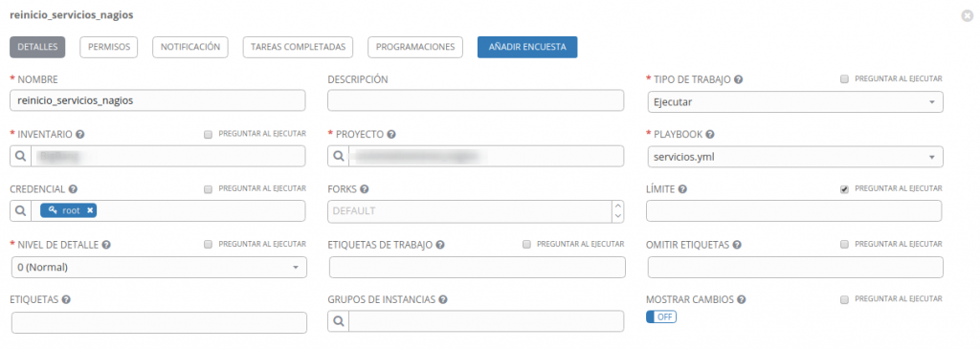
Task: Click the Nombre input field
Action: [158, 100]
